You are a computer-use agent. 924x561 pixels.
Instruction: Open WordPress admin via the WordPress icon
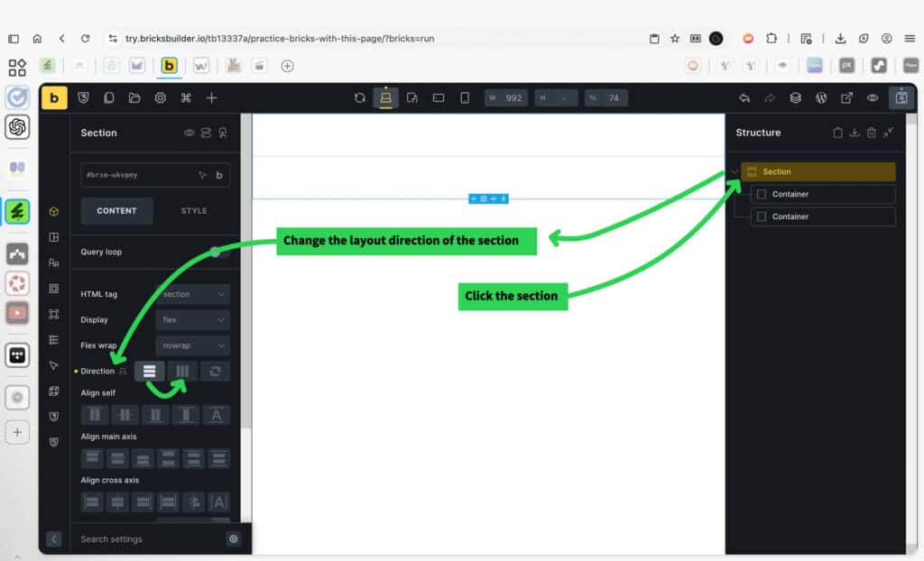click(x=821, y=97)
